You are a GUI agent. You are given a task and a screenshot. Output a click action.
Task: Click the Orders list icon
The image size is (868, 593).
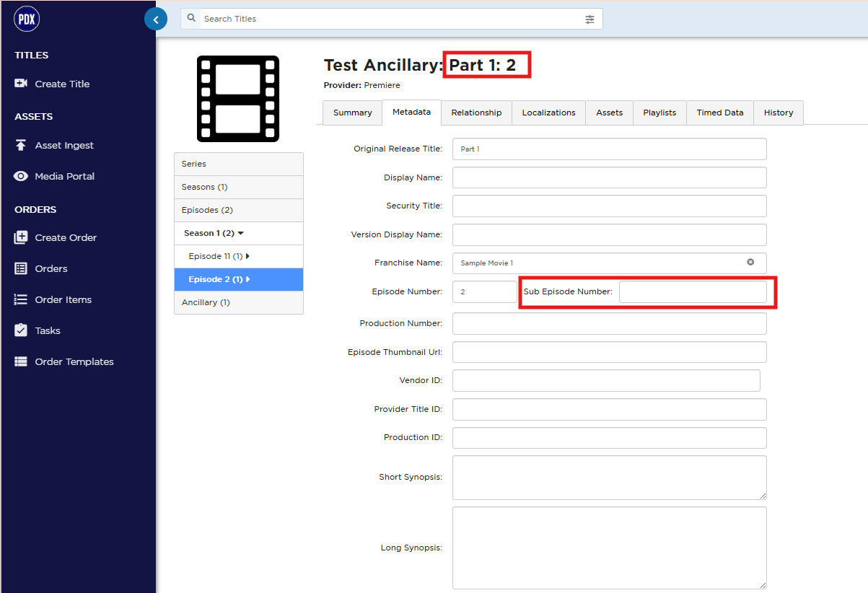coord(21,268)
